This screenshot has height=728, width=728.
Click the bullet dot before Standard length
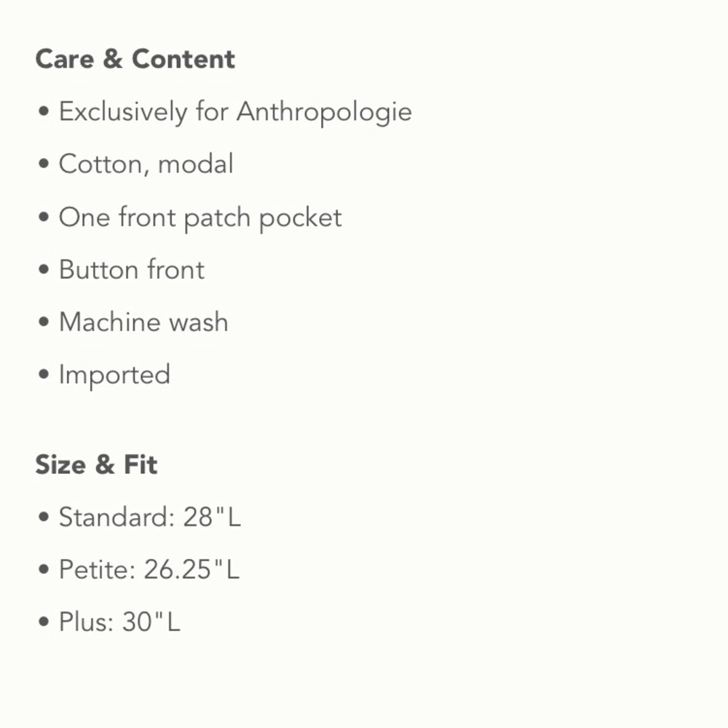pyautogui.click(x=44, y=517)
